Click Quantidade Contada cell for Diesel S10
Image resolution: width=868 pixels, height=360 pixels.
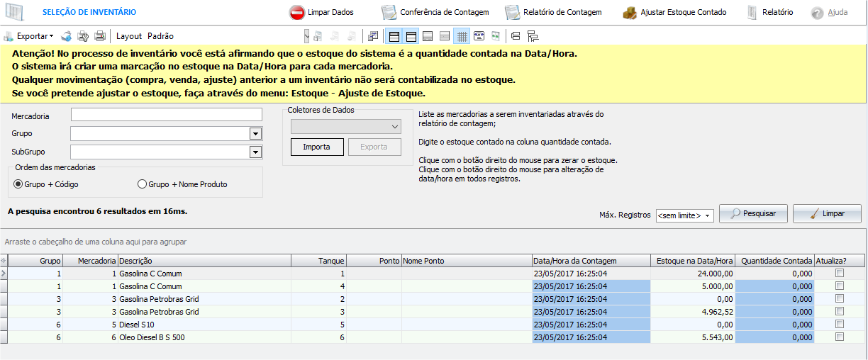pyautogui.click(x=774, y=325)
